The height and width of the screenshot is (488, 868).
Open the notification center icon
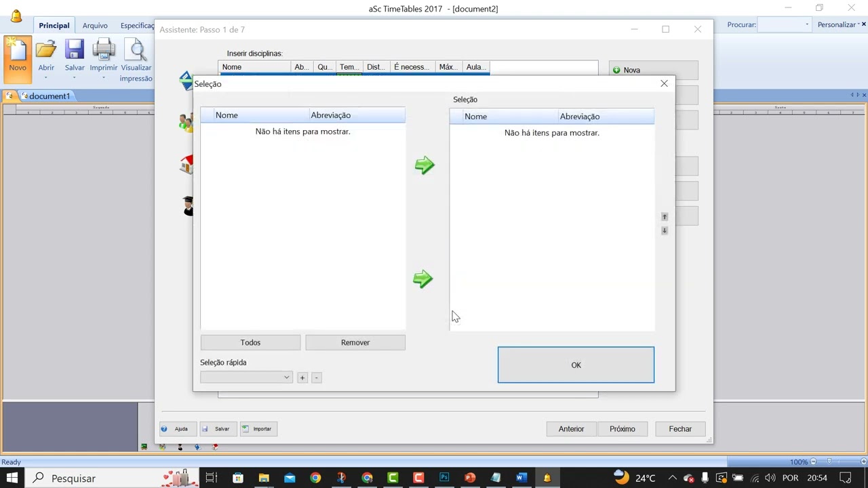(x=845, y=478)
